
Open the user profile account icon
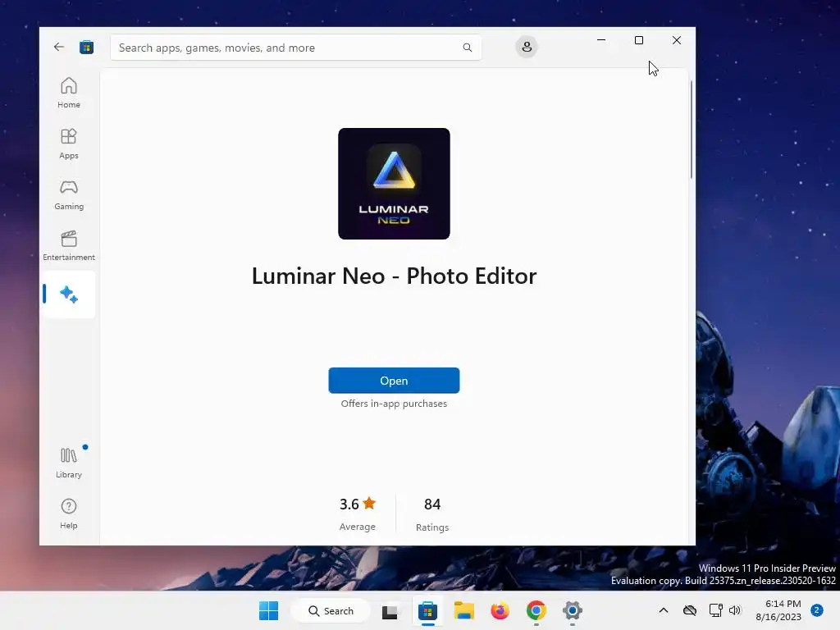click(527, 47)
